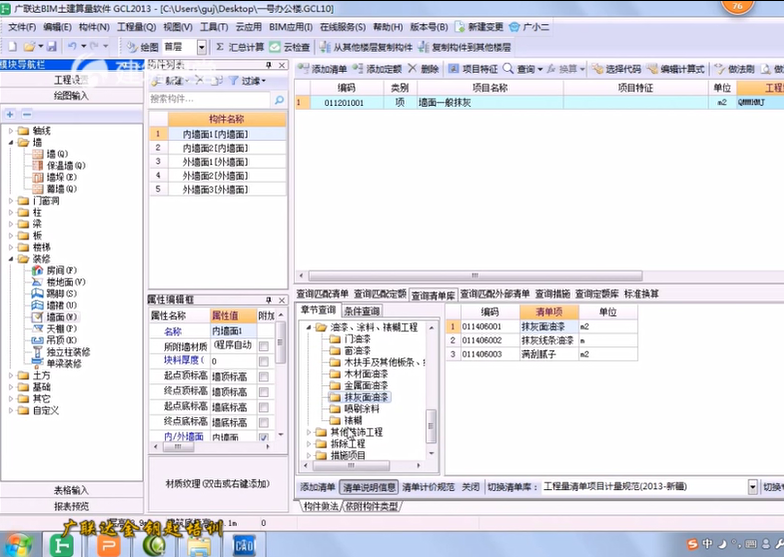Open the 首层 floor dropdown
Image resolution: width=784 pixels, height=557 pixels.
tap(202, 47)
